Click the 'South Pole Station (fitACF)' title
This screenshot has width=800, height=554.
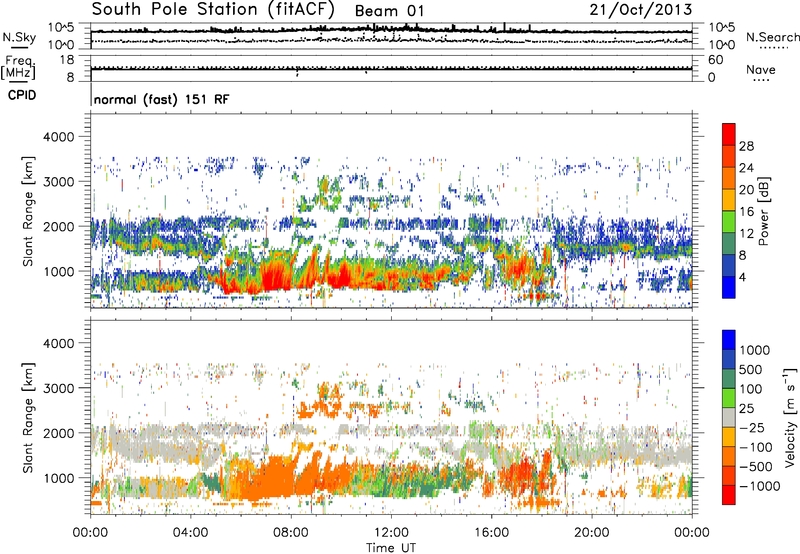[213, 9]
